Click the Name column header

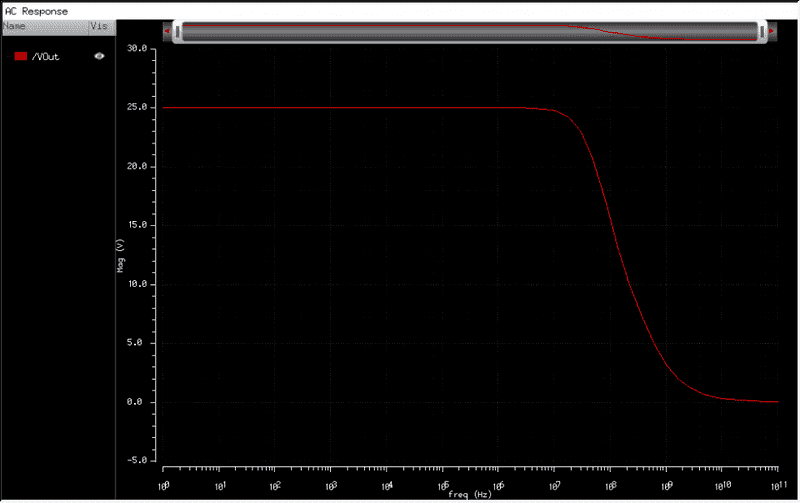[15, 25]
